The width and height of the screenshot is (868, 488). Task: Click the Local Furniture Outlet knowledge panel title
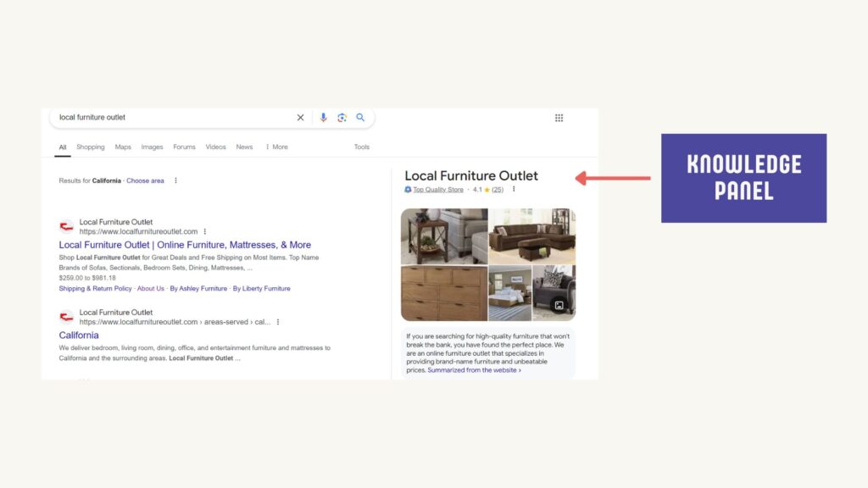[471, 176]
